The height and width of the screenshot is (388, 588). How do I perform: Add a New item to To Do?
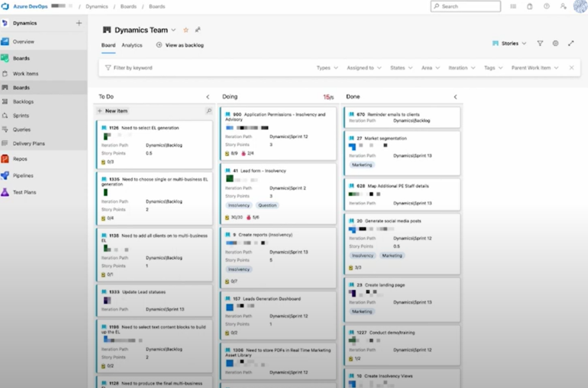click(x=113, y=111)
